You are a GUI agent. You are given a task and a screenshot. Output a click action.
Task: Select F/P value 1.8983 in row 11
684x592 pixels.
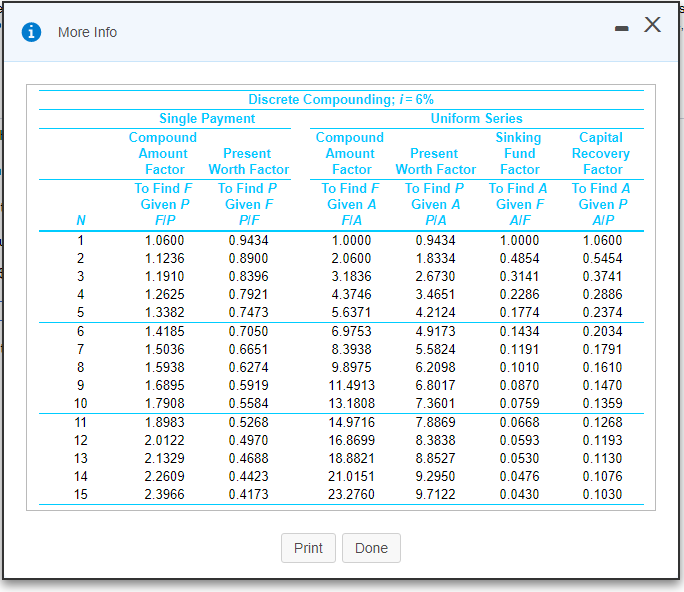tap(164, 422)
